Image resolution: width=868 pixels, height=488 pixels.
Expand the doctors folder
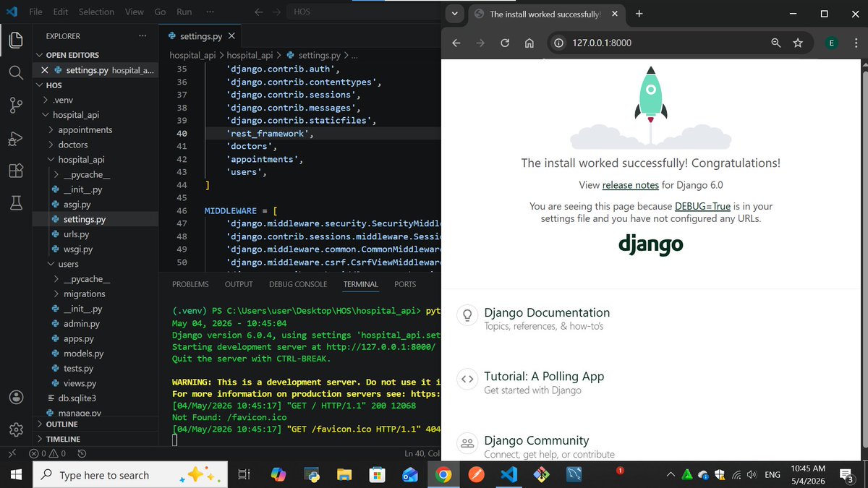(73, 145)
